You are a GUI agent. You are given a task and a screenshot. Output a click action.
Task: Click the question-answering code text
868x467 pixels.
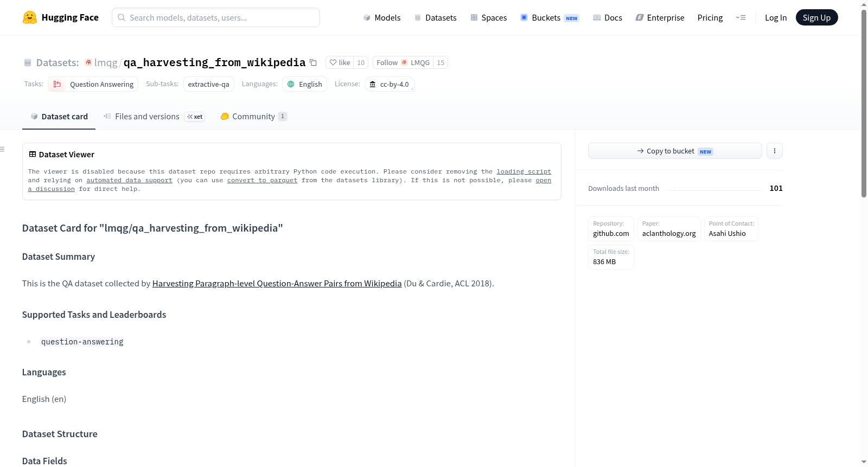(x=82, y=342)
